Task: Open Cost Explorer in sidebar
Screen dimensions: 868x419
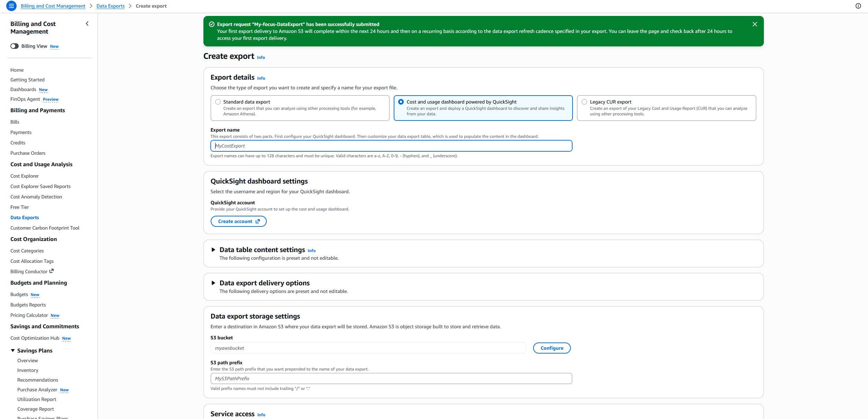Action: click(25, 176)
